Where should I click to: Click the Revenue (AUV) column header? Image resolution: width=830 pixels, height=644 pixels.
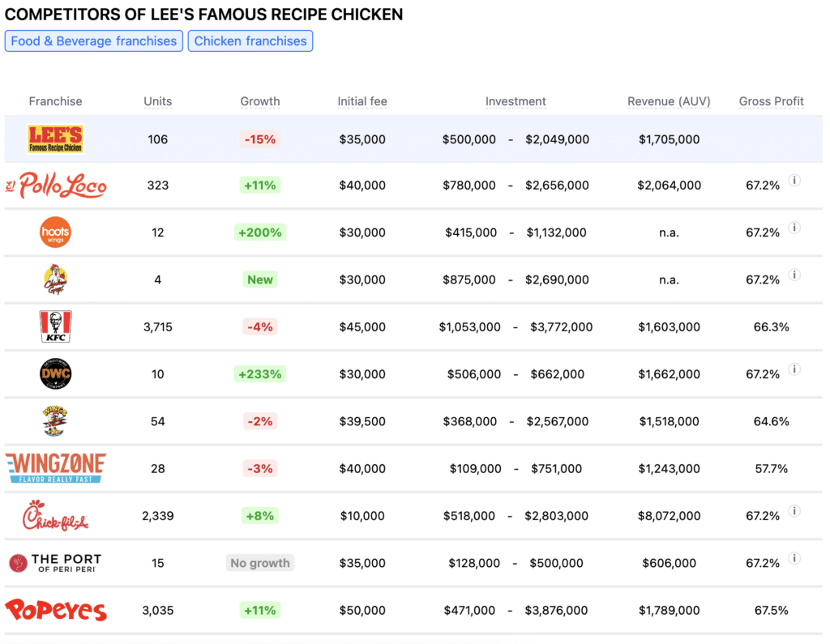pyautogui.click(x=669, y=101)
